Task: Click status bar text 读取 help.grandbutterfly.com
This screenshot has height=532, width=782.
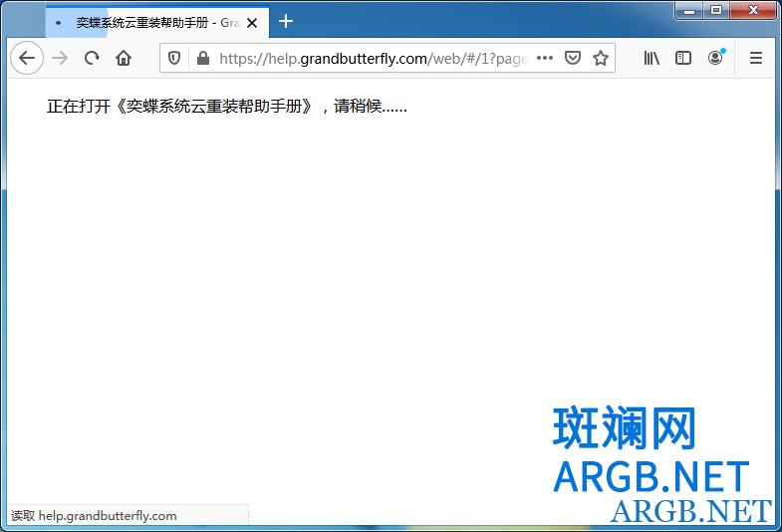Action: click(94, 515)
